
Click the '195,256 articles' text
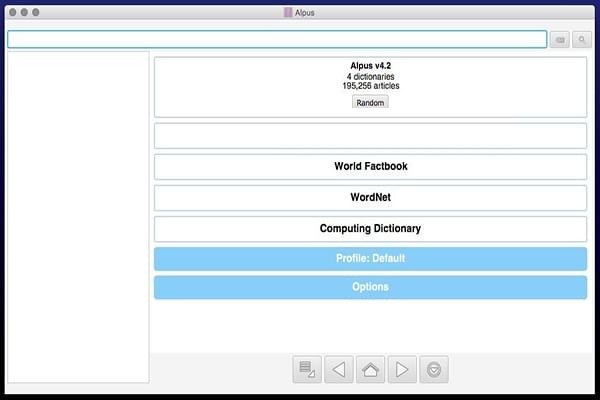pyautogui.click(x=370, y=86)
